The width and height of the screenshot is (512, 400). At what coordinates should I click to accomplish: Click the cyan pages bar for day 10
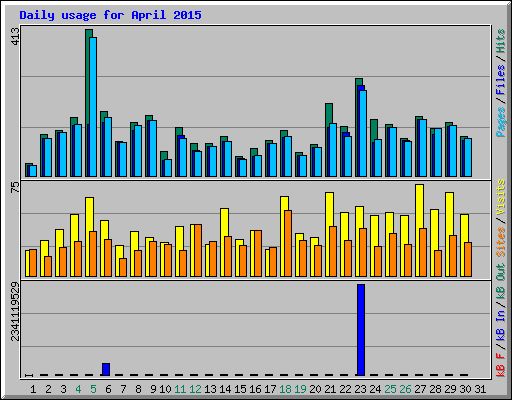click(168, 168)
